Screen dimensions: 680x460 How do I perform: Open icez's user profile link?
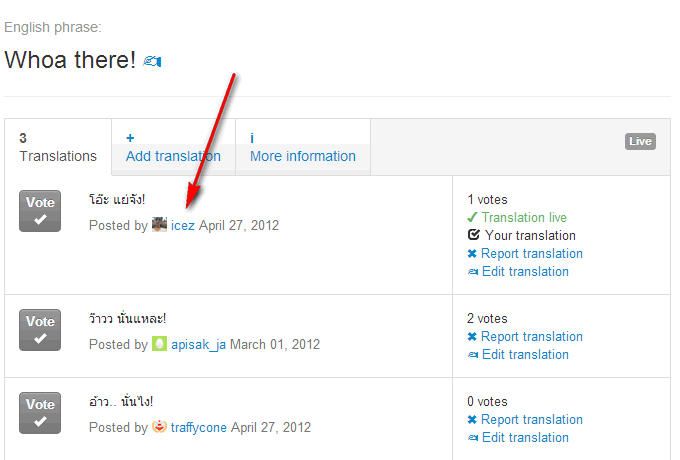pos(183,226)
